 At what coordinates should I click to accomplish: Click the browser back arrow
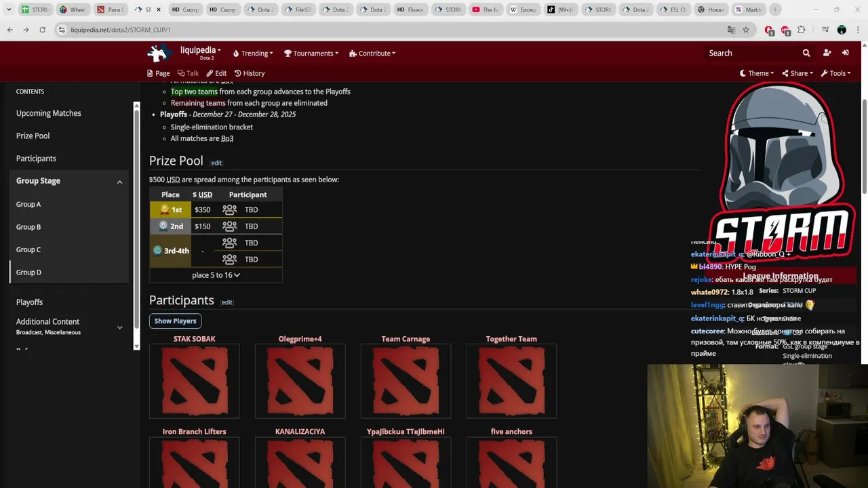point(9,30)
